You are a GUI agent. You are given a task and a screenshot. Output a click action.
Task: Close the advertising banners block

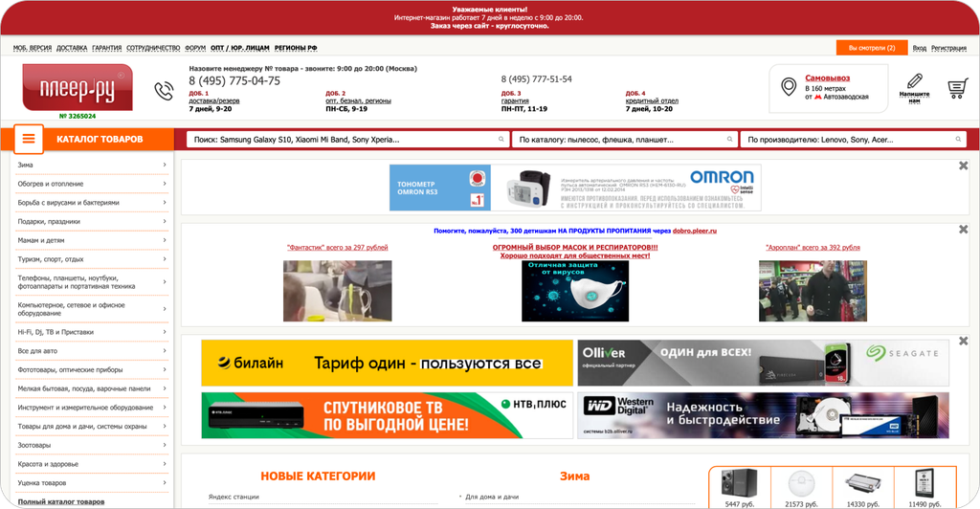(x=963, y=341)
